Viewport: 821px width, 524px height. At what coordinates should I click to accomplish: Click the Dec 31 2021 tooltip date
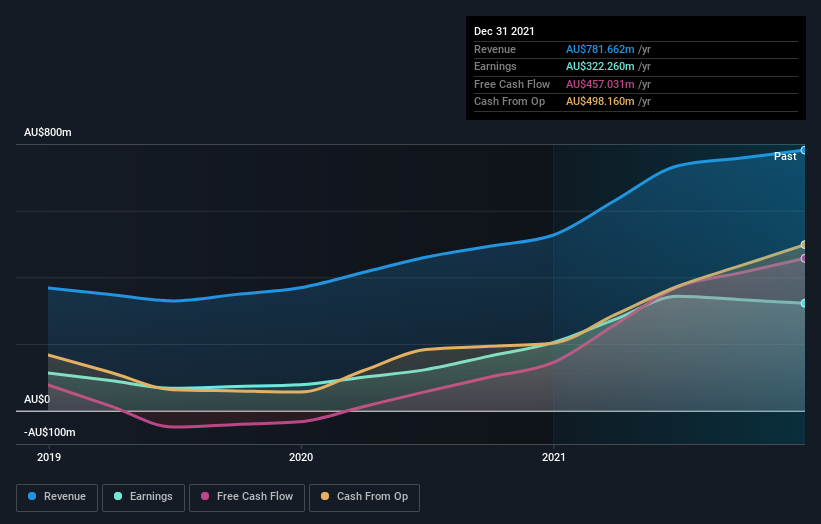pos(504,31)
